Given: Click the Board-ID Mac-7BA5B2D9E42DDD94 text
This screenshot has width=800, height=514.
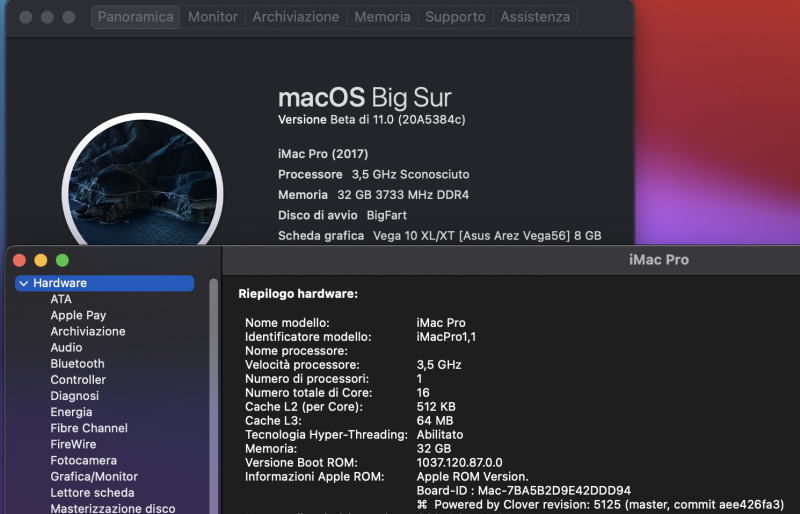Looking at the screenshot, I should click(523, 491).
